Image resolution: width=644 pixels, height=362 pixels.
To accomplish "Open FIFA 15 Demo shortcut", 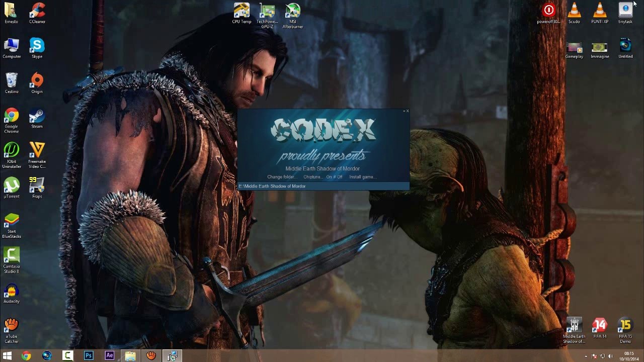I will coord(625,330).
